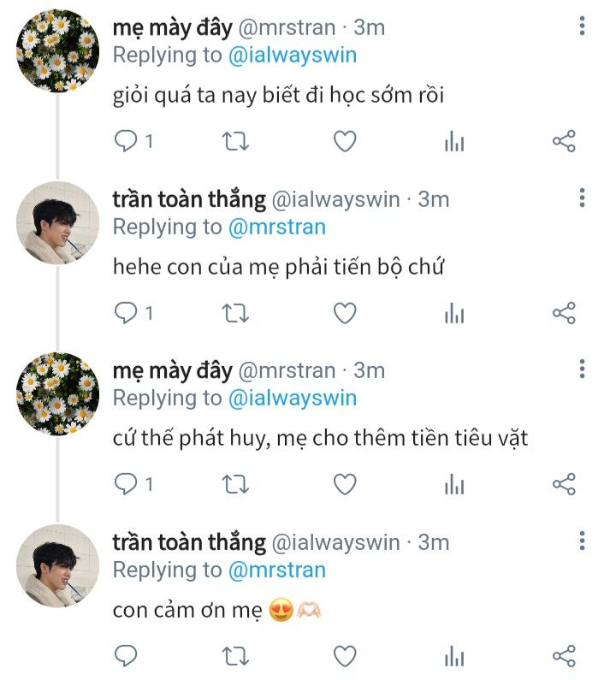Share the 'con cảm ơn mẹ' tweet
The height and width of the screenshot is (680, 616).
click(x=564, y=656)
